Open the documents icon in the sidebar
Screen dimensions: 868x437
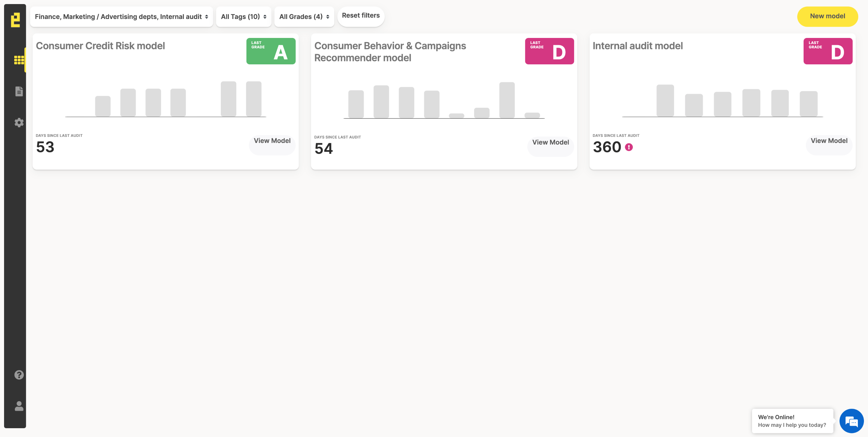click(x=19, y=91)
